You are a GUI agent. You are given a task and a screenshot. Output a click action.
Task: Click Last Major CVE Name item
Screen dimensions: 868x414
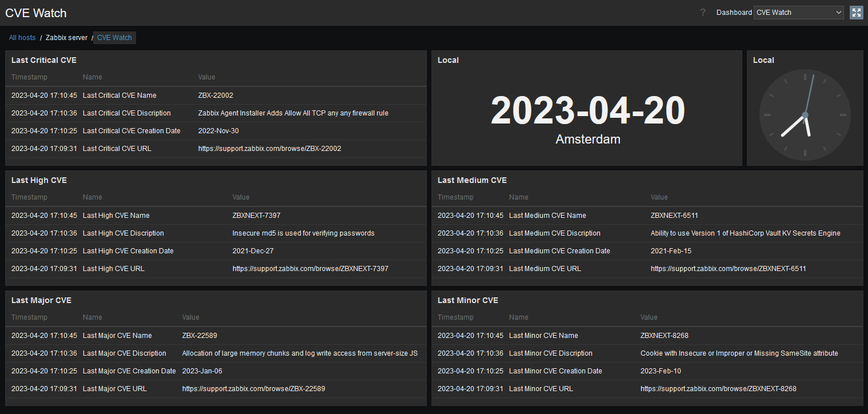117,336
